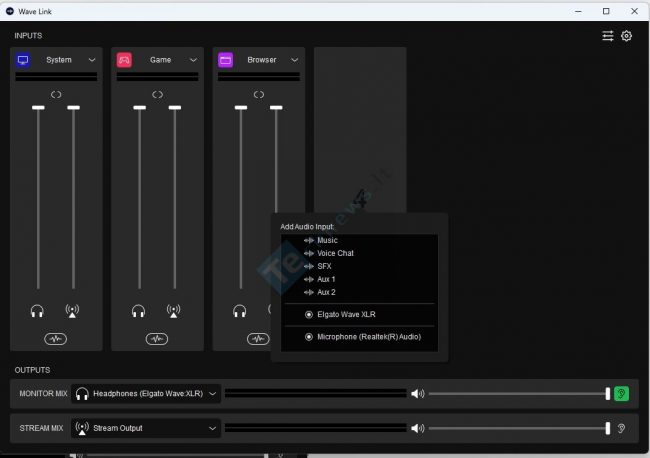This screenshot has width=650, height=458.
Task: Toggle link faders on System channel
Action: coord(56,95)
